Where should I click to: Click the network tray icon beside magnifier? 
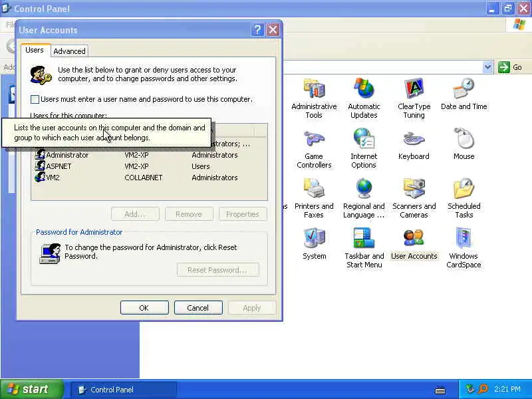click(x=470, y=389)
